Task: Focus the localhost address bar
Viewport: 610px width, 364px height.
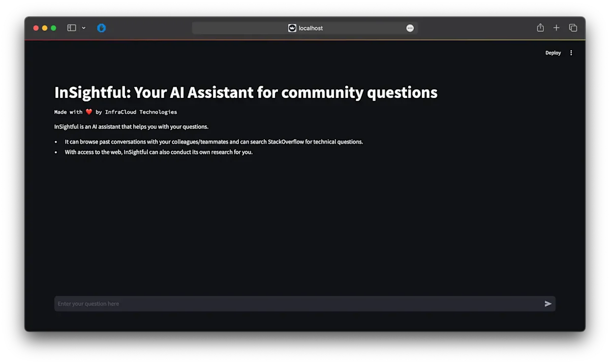Action: 305,28
